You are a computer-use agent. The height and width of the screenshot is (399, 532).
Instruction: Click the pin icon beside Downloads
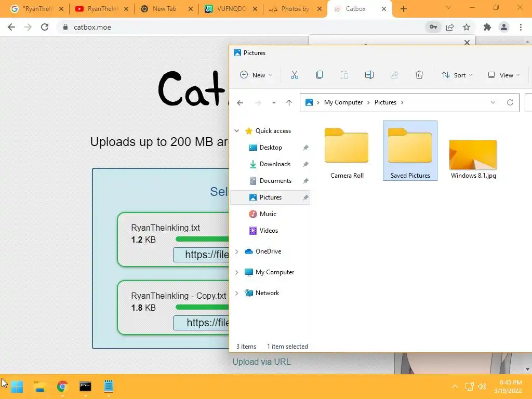(x=305, y=164)
